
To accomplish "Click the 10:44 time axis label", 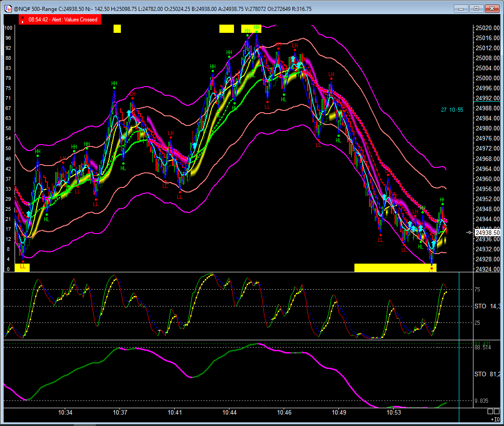I will pyautogui.click(x=229, y=412).
